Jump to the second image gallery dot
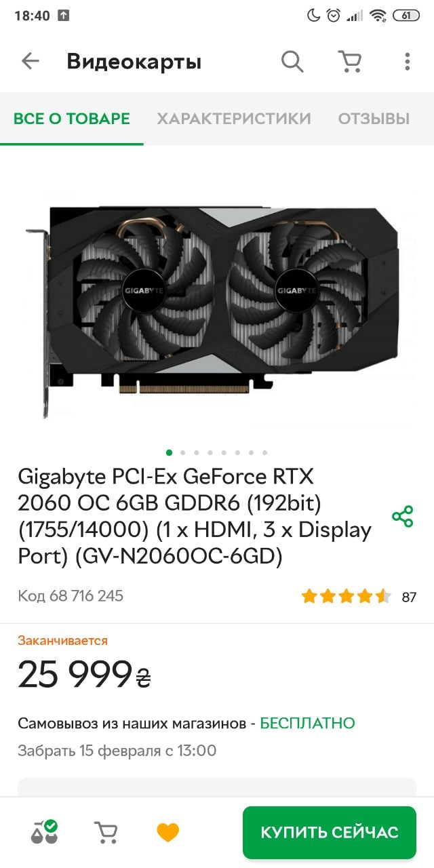The width and height of the screenshot is (434, 868). click(x=182, y=452)
